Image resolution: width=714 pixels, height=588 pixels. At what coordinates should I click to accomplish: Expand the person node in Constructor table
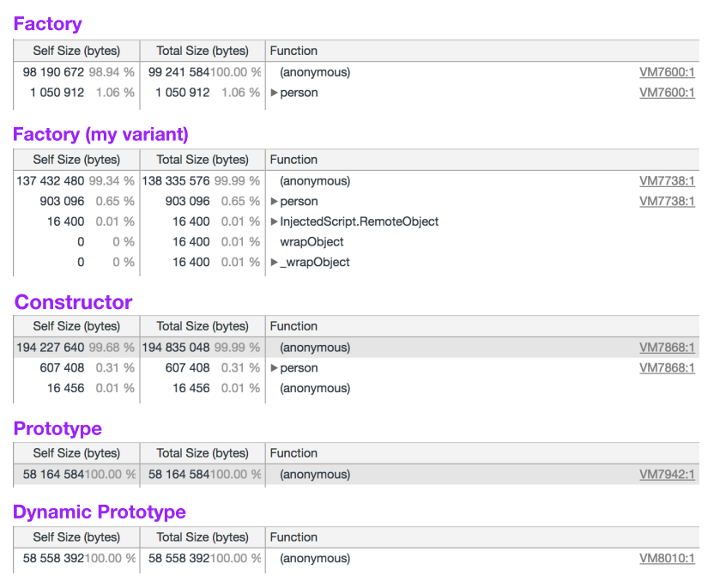(x=274, y=367)
